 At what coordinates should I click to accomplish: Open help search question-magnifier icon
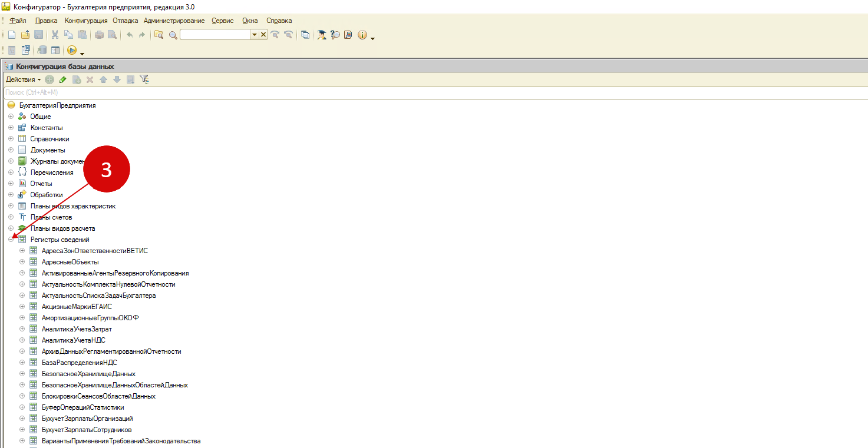335,35
